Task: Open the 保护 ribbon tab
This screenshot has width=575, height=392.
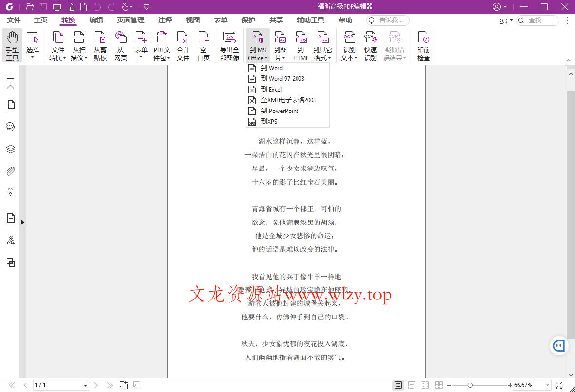Action: [x=248, y=20]
